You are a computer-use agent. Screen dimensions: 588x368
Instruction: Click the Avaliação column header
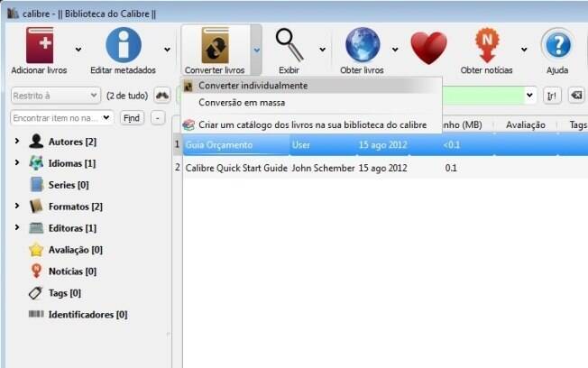(x=526, y=124)
